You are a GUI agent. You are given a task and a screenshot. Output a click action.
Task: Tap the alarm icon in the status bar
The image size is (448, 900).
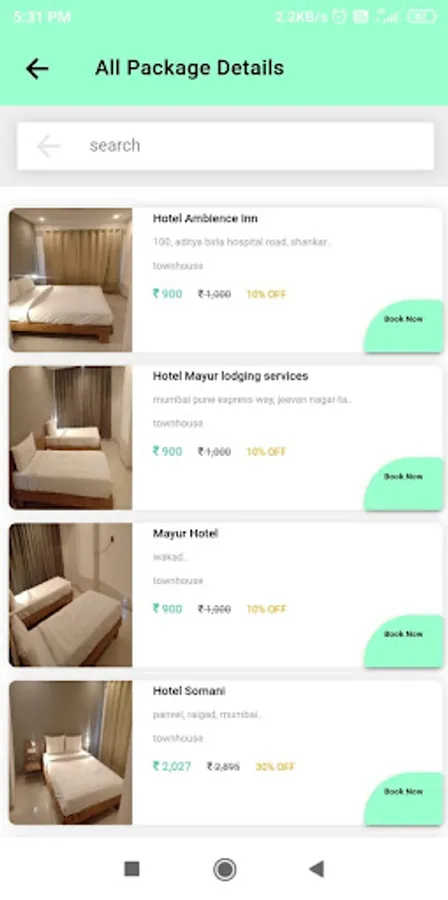[x=340, y=17]
